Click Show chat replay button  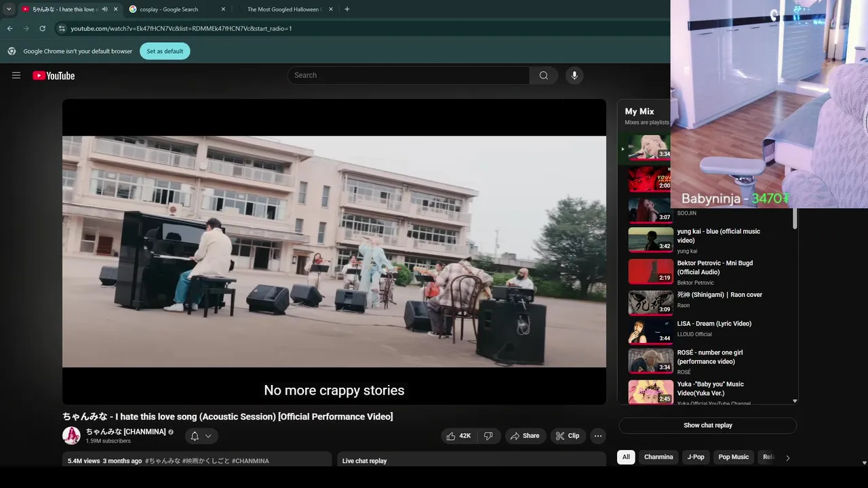[x=707, y=425]
